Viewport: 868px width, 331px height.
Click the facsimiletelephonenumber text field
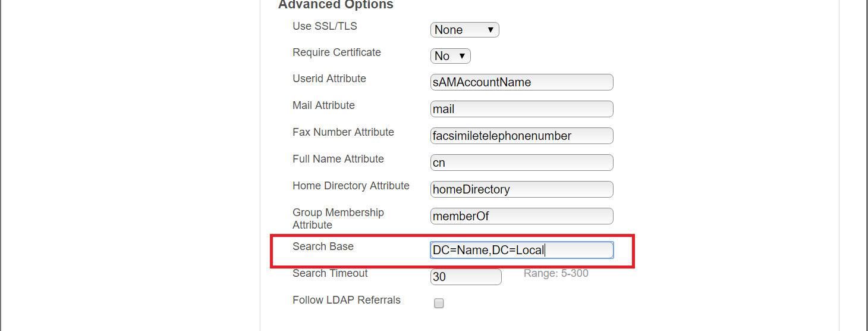(x=521, y=136)
